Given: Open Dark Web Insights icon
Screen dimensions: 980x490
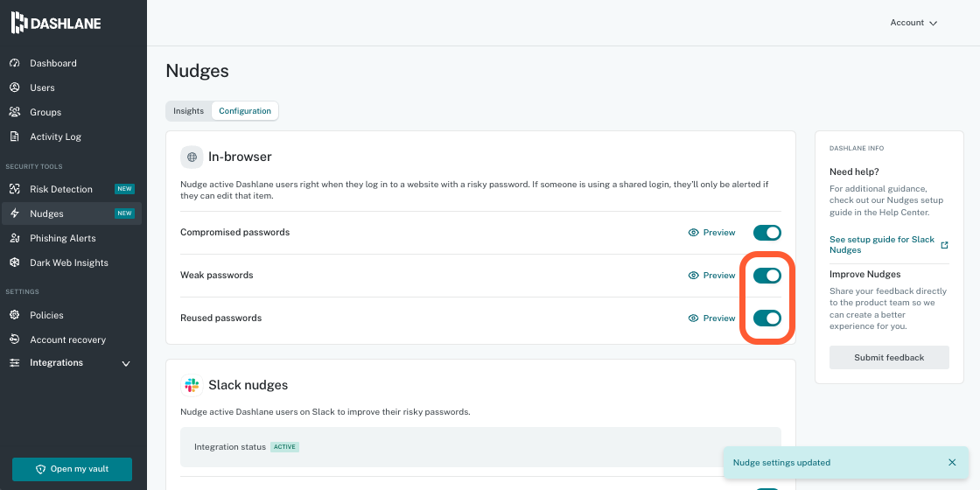Looking at the screenshot, I should [x=14, y=262].
